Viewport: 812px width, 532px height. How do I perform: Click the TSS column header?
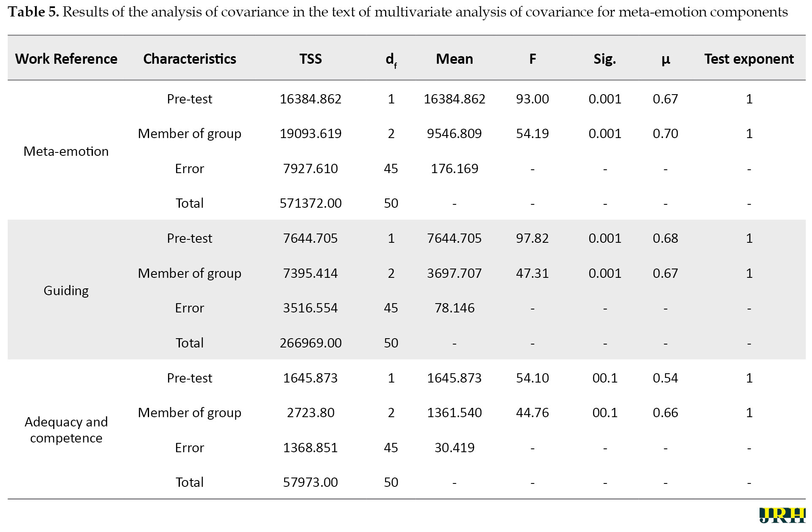(310, 59)
